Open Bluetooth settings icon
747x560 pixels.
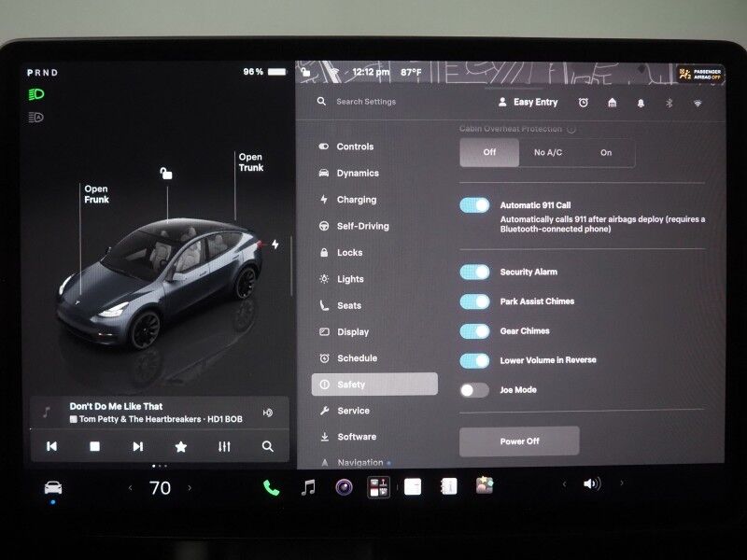[669, 103]
